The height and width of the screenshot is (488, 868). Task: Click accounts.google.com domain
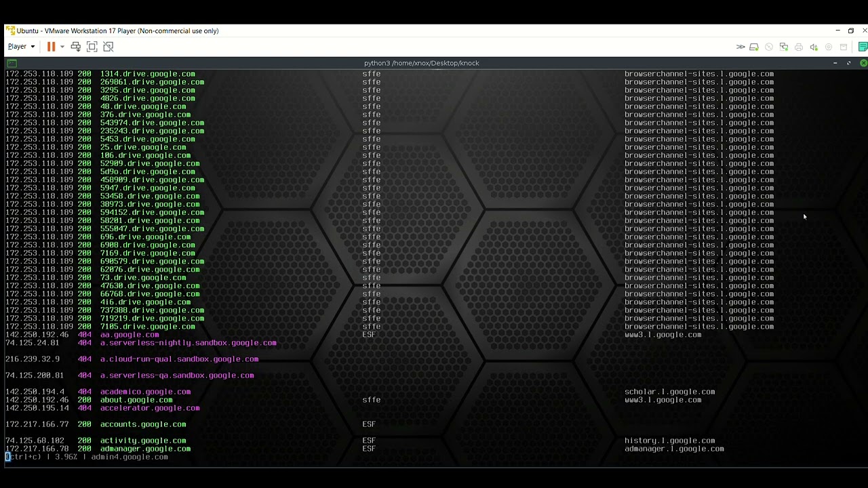pos(143,424)
